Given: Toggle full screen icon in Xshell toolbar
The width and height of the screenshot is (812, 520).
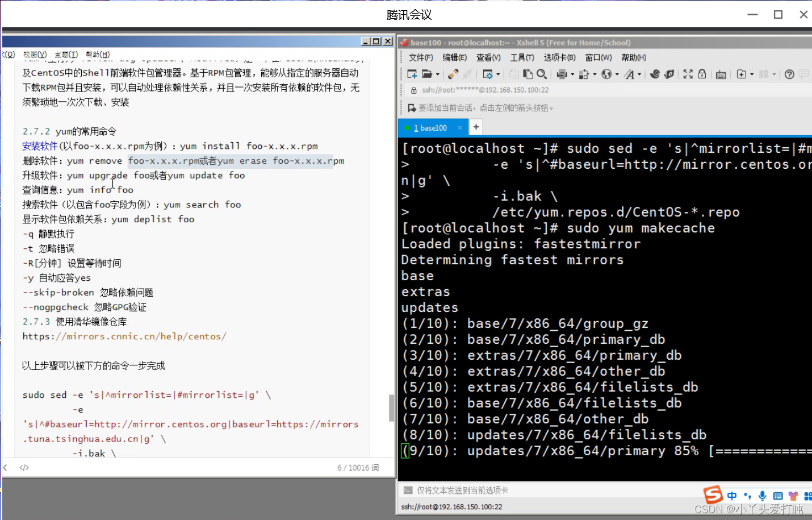Looking at the screenshot, I should [x=688, y=74].
